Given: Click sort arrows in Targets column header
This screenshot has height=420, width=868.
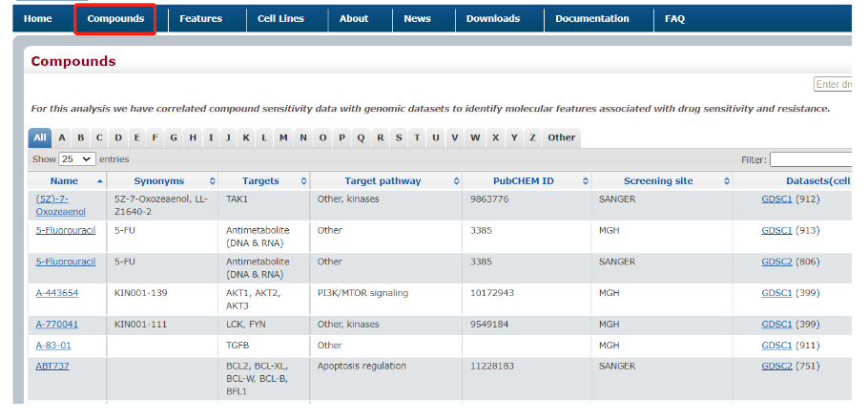Looking at the screenshot, I should pos(303,181).
